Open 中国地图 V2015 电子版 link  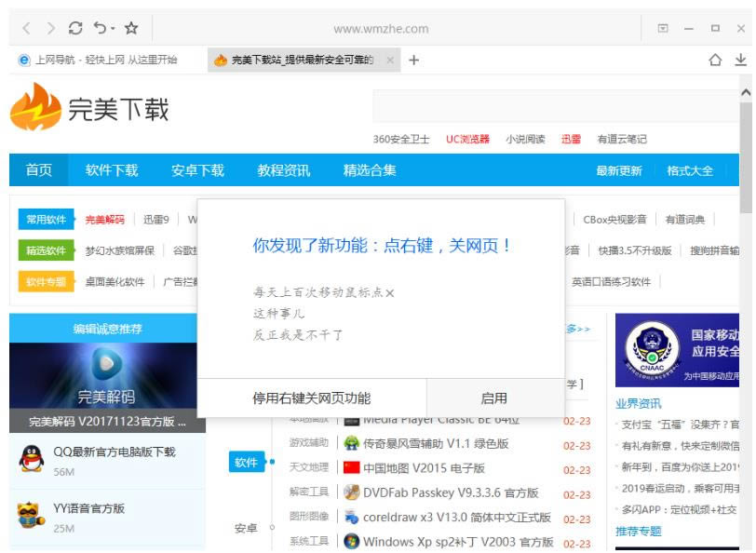click(x=424, y=468)
